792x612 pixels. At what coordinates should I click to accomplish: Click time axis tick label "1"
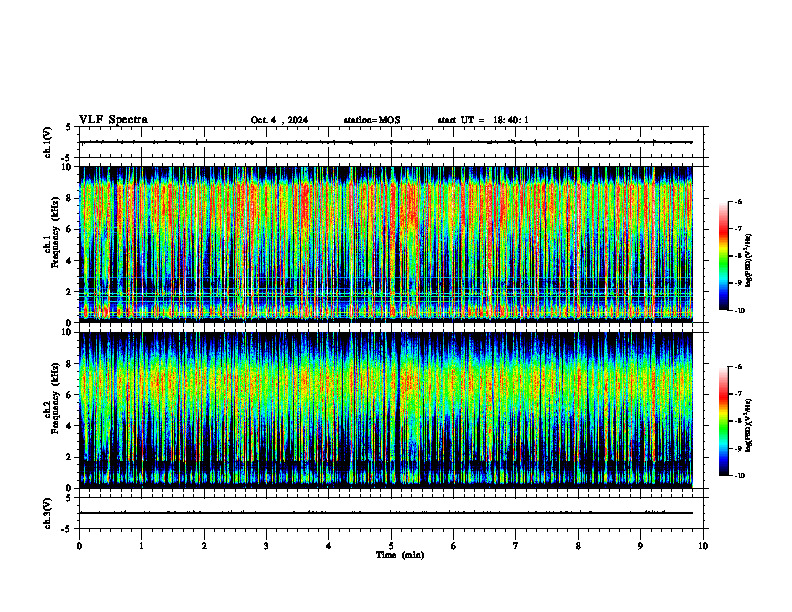(141, 546)
